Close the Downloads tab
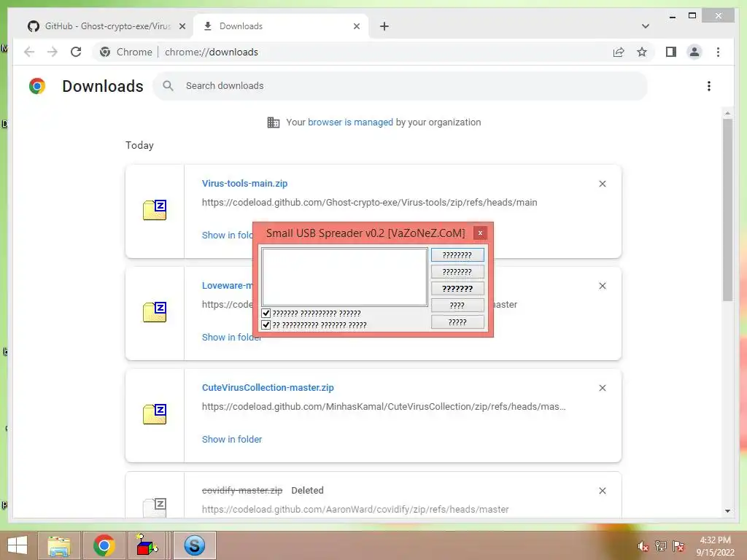This screenshot has height=560, width=747. 356,26
